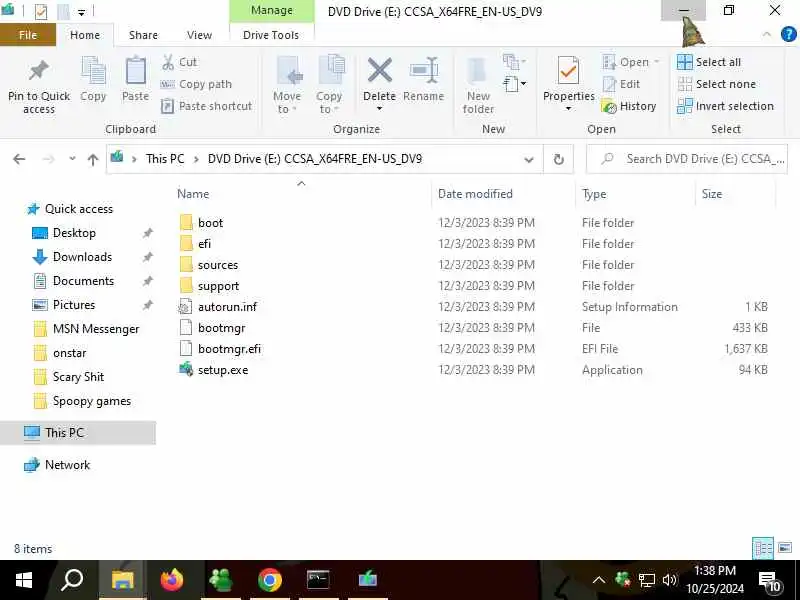
Task: Open the Drive Tools tab
Action: coord(271,35)
